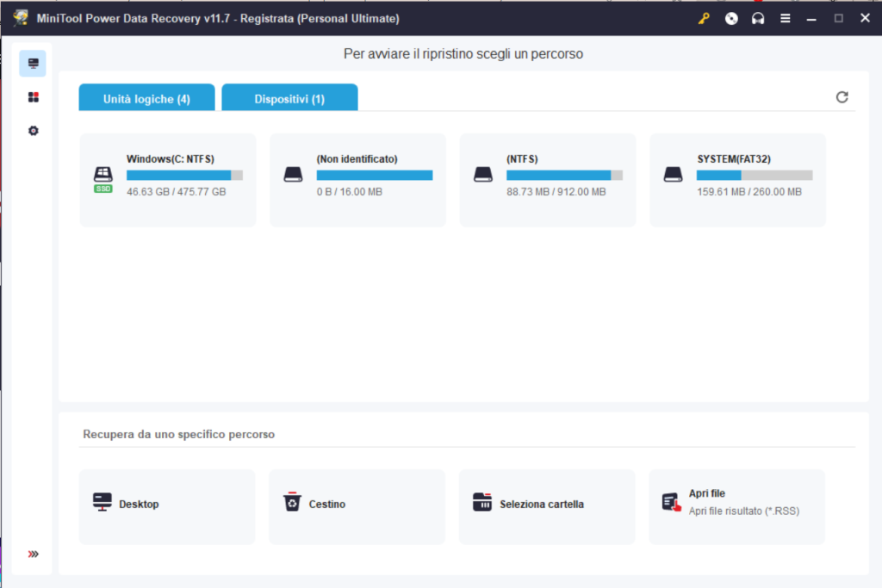Click the 912.00 MB (NTFS) drive icon
Screen dimensions: 882x588
pos(483,174)
